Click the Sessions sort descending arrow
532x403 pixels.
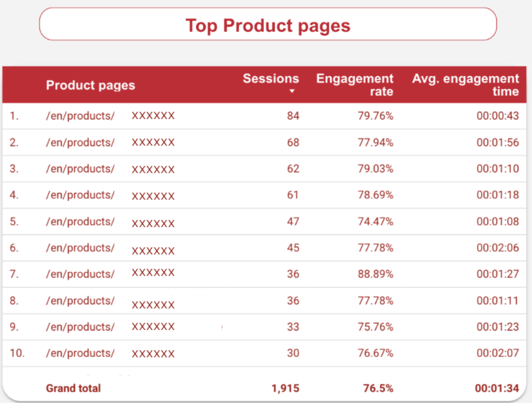coord(292,91)
